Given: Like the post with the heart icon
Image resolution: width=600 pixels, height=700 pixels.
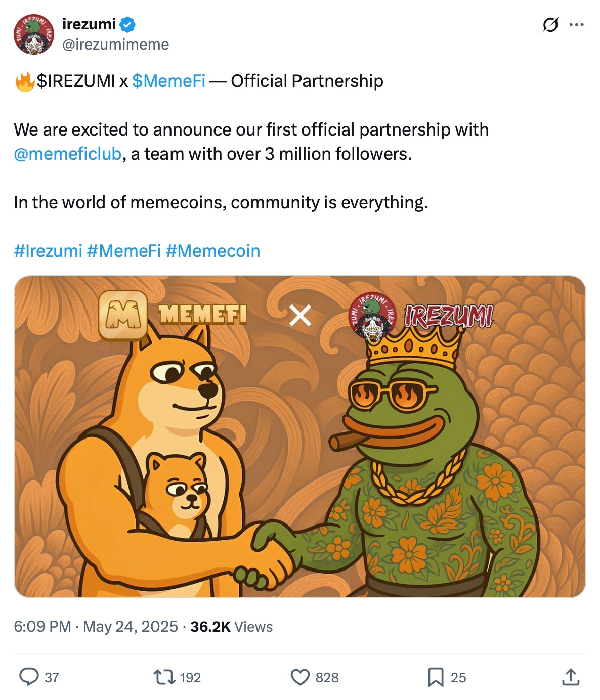Looking at the screenshot, I should [x=300, y=677].
